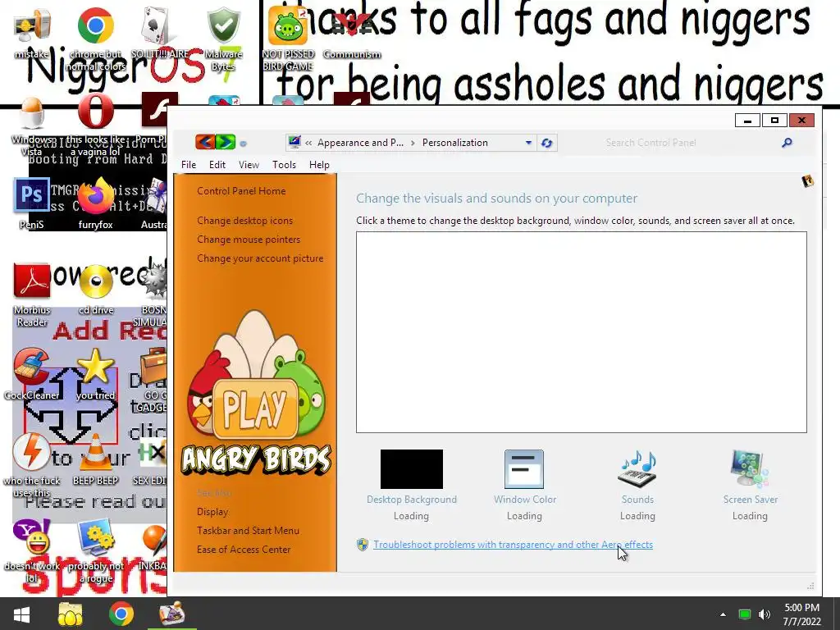
Task: Go forward with the green arrow button
Action: click(x=226, y=142)
